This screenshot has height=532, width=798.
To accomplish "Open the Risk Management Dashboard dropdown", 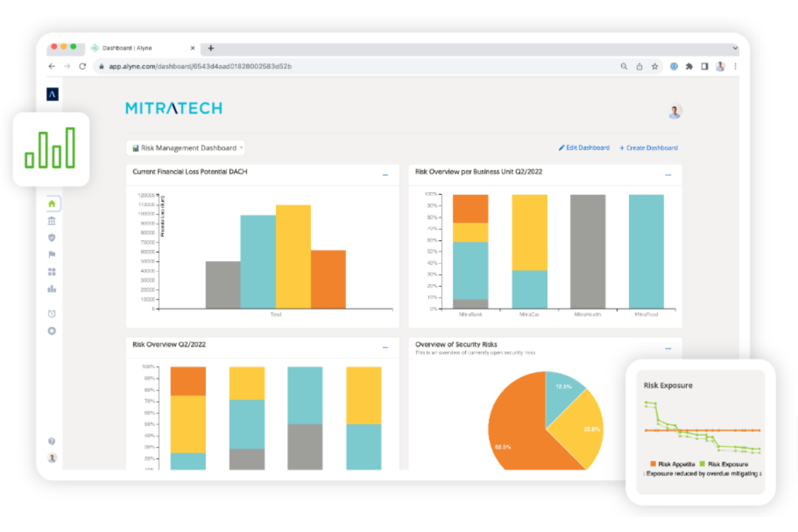I will (x=185, y=148).
